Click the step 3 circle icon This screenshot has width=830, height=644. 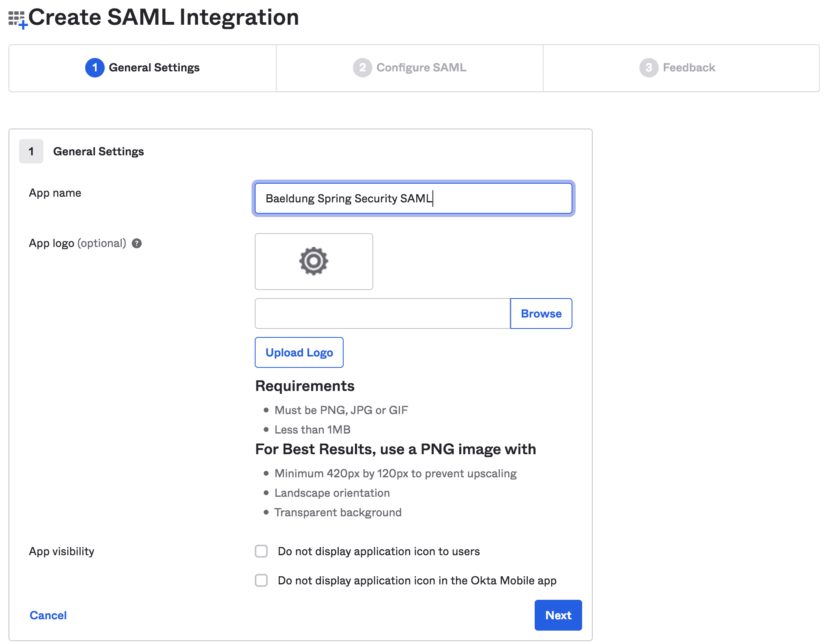point(648,68)
